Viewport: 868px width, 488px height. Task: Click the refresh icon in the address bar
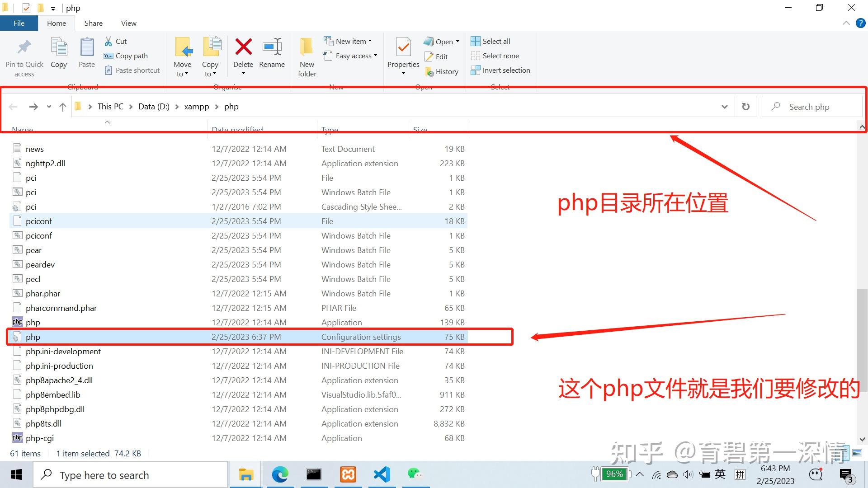pyautogui.click(x=745, y=107)
